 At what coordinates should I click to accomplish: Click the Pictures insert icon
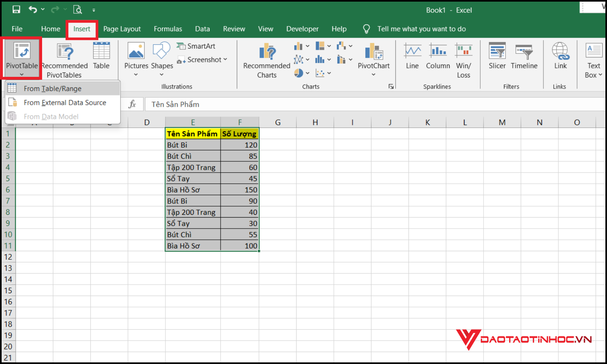click(x=136, y=57)
